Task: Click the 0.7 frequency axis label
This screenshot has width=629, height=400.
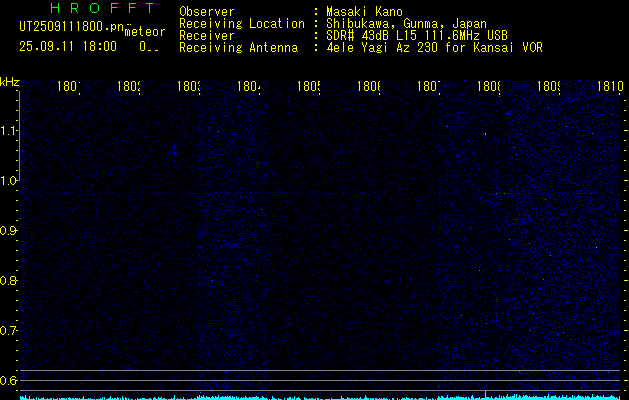Action: [8, 330]
